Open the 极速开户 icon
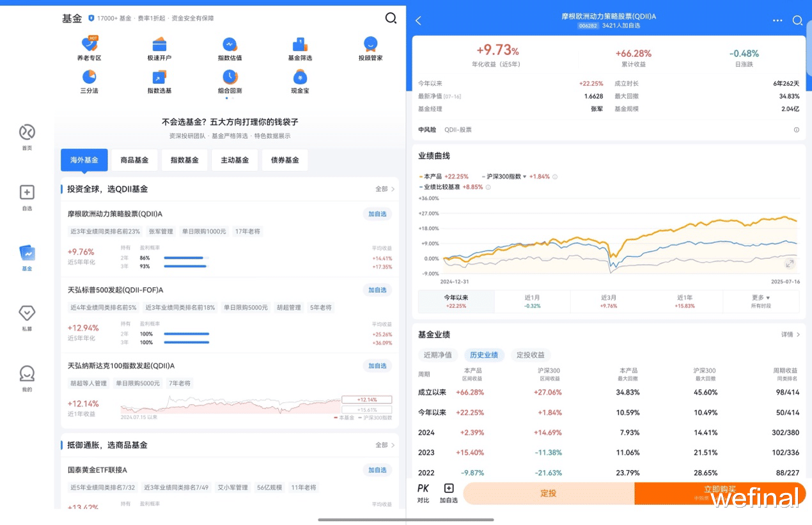This screenshot has width=812, height=525. pos(159,48)
